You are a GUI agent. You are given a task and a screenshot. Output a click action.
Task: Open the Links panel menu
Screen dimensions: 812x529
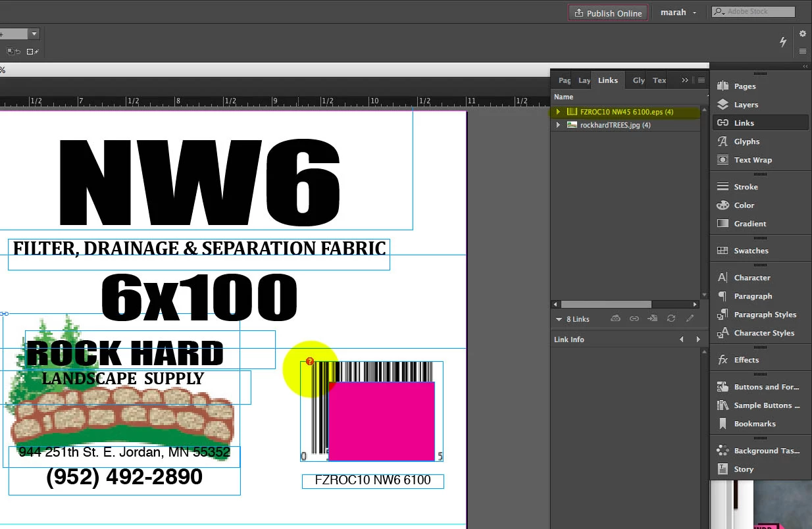point(701,80)
